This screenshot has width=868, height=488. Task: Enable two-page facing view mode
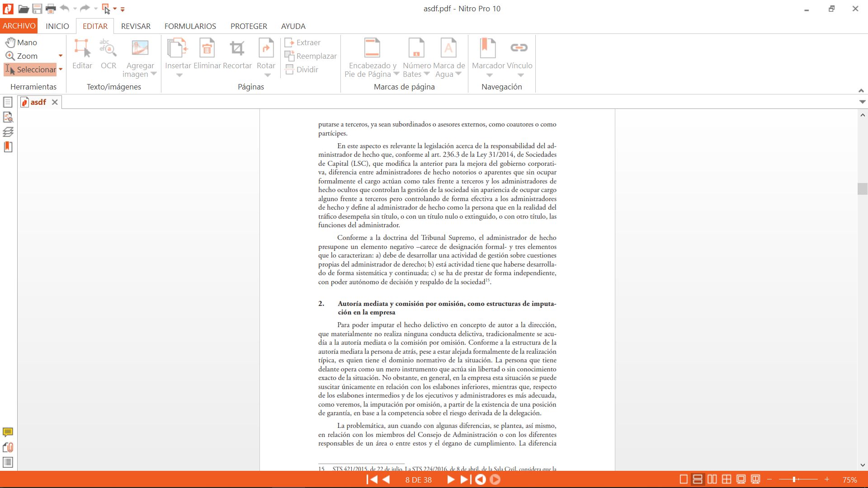(x=712, y=479)
